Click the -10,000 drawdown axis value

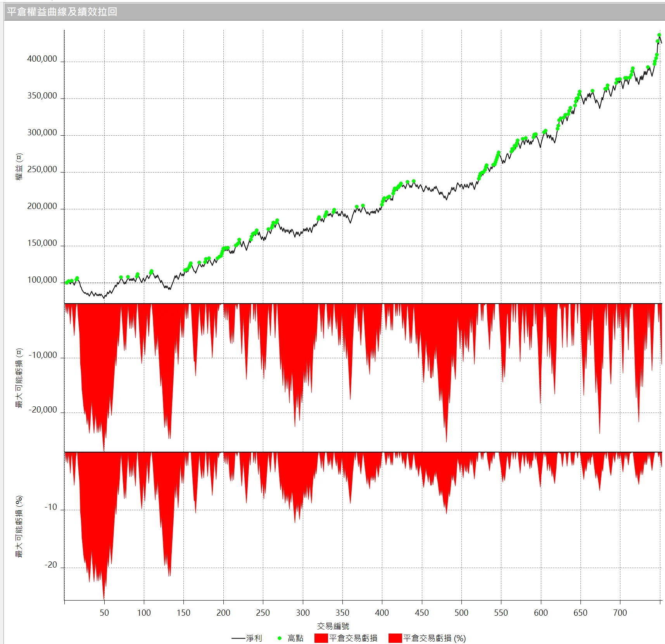[x=43, y=355]
